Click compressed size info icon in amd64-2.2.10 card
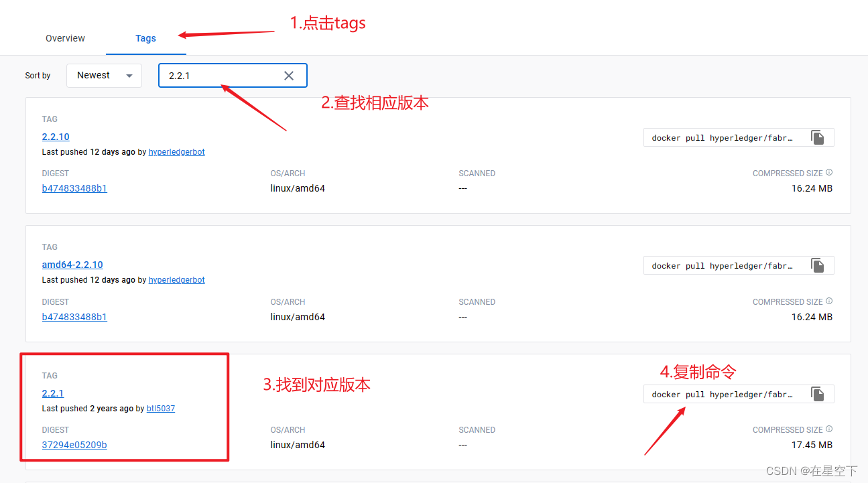This screenshot has width=868, height=483. pyautogui.click(x=829, y=301)
